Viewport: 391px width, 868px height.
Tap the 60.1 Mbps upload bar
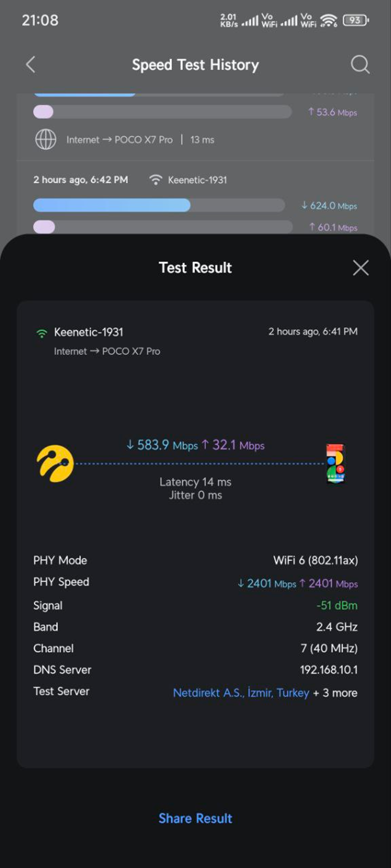[x=163, y=227]
